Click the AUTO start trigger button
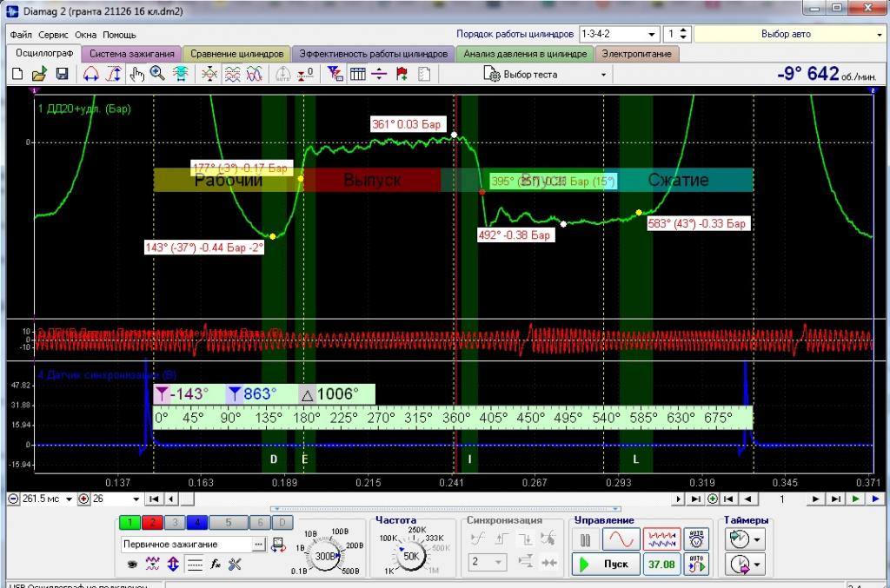The image size is (890, 588). [696, 565]
